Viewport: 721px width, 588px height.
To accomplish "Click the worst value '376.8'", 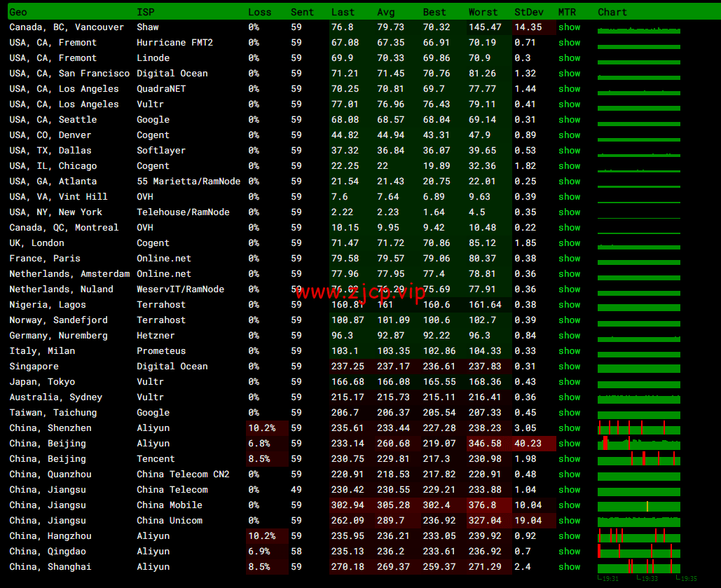I will 482,505.
